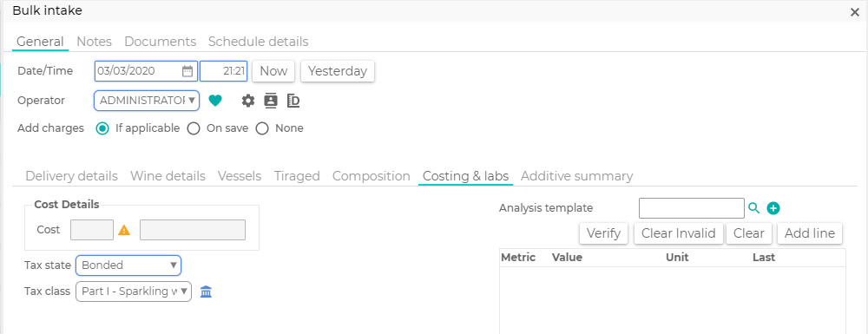Select the 'On save' charges option

tap(194, 128)
